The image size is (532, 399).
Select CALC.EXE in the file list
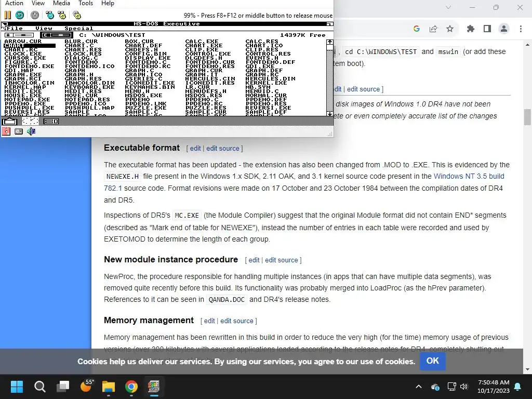[202, 42]
